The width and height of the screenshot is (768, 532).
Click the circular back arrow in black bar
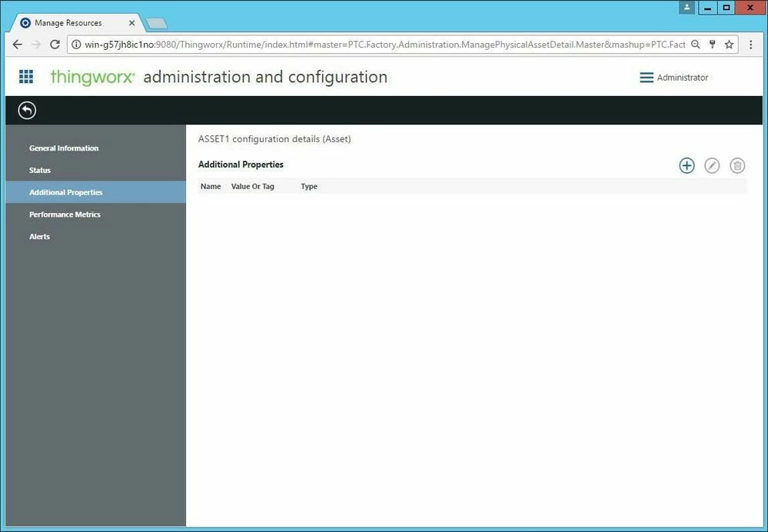coord(27,110)
